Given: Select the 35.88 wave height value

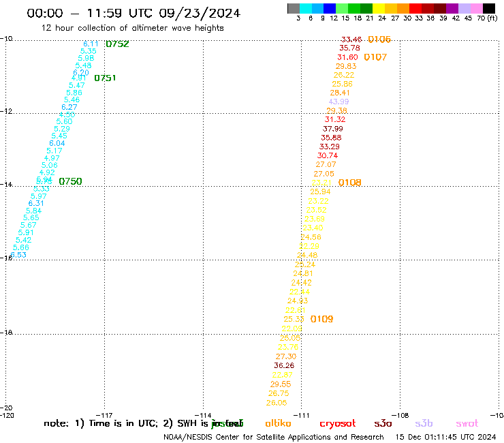Looking at the screenshot, I should point(331,138).
